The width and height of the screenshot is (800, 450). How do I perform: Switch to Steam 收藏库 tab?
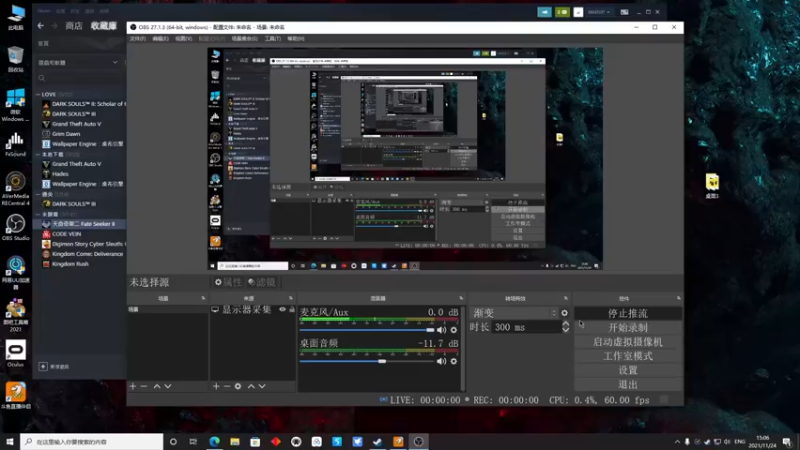[x=104, y=26]
